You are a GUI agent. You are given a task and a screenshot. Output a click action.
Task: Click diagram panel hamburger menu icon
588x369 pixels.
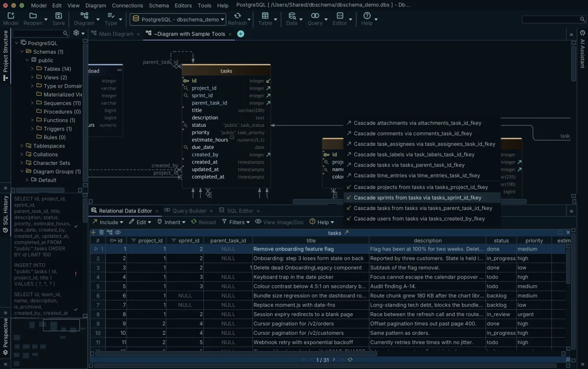(571, 34)
